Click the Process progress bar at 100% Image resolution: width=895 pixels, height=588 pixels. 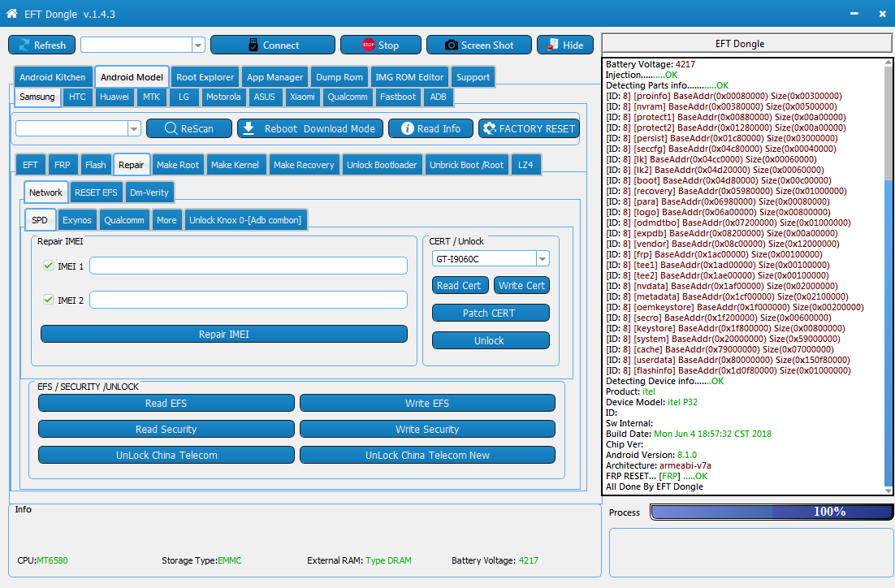tap(772, 512)
